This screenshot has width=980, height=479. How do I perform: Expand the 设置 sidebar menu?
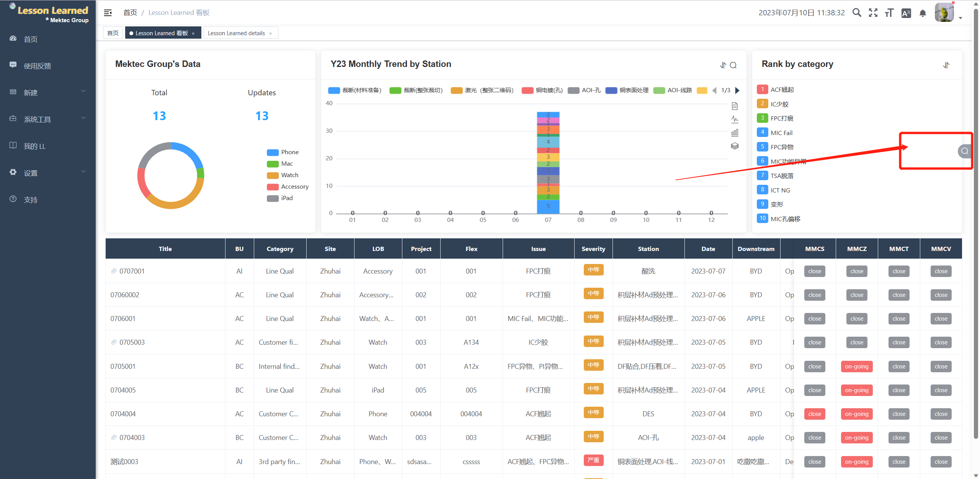click(47, 173)
